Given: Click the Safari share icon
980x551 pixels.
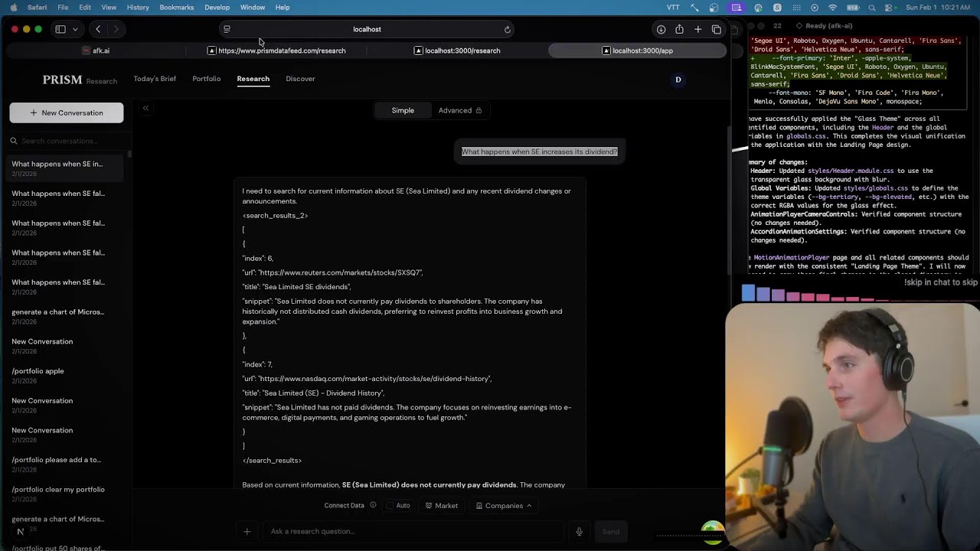Looking at the screenshot, I should pyautogui.click(x=679, y=29).
